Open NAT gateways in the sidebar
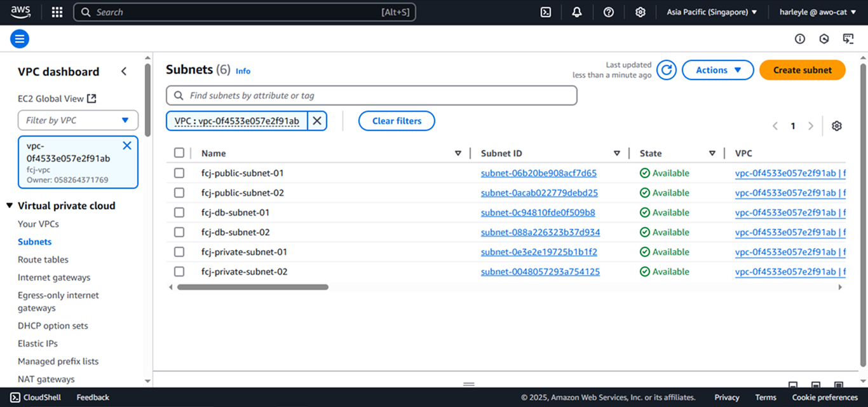The width and height of the screenshot is (868, 407). coord(46,379)
